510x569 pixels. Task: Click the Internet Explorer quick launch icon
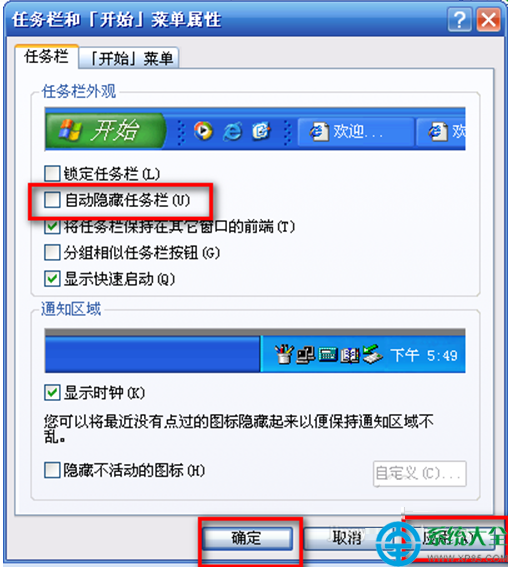click(x=232, y=131)
